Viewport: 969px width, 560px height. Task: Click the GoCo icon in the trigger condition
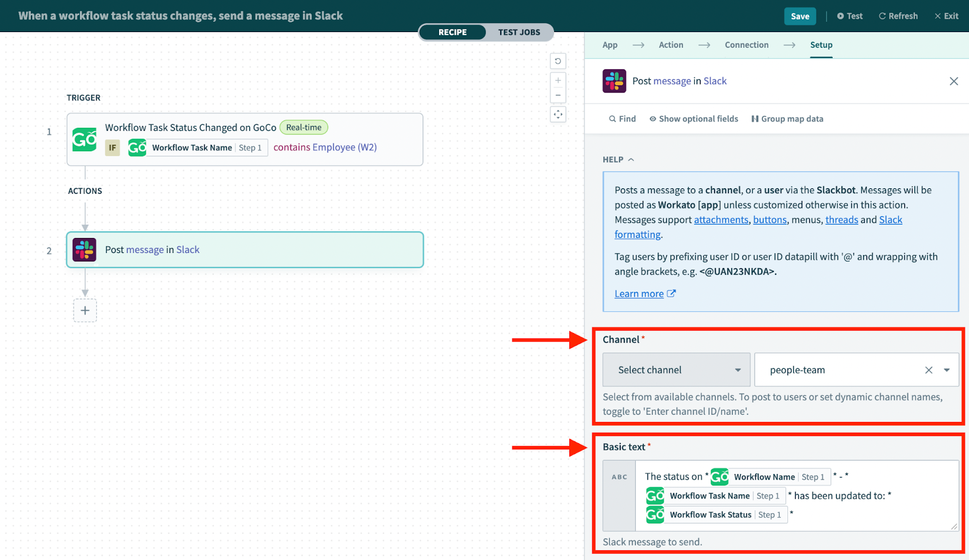pos(137,148)
